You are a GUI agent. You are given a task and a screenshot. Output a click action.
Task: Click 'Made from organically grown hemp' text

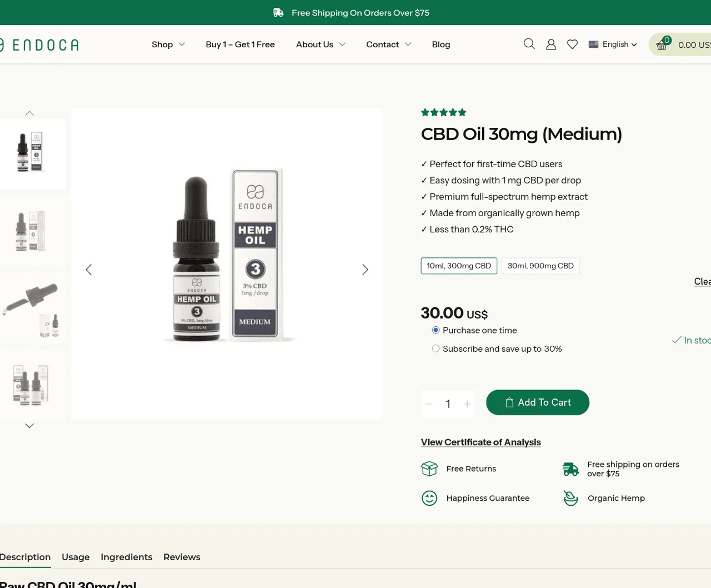click(x=504, y=213)
